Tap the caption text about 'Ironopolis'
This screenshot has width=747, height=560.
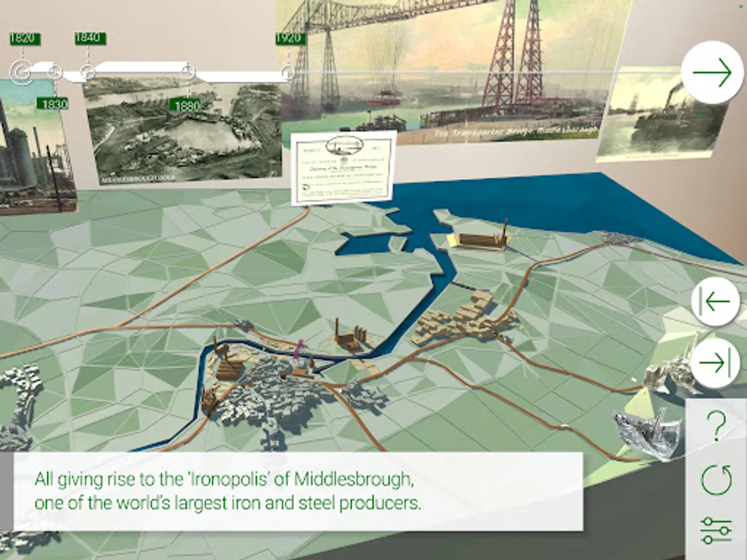click(228, 491)
